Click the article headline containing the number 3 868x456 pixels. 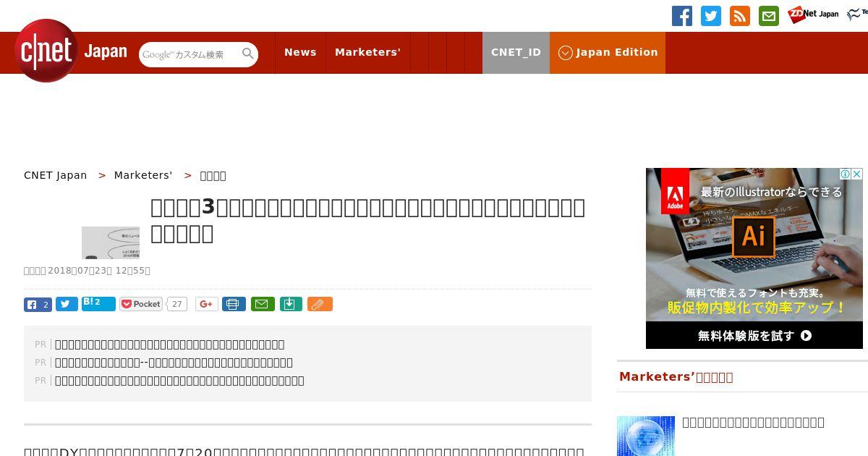tap(367, 220)
